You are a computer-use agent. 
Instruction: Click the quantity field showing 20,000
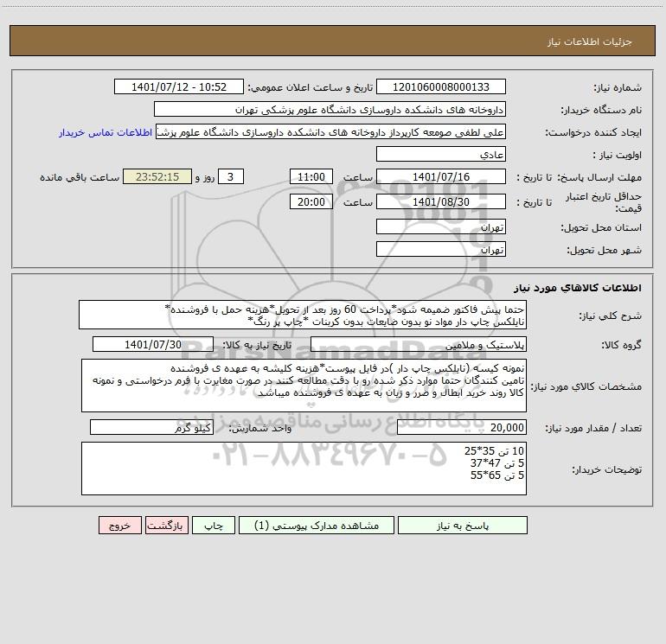click(x=462, y=428)
